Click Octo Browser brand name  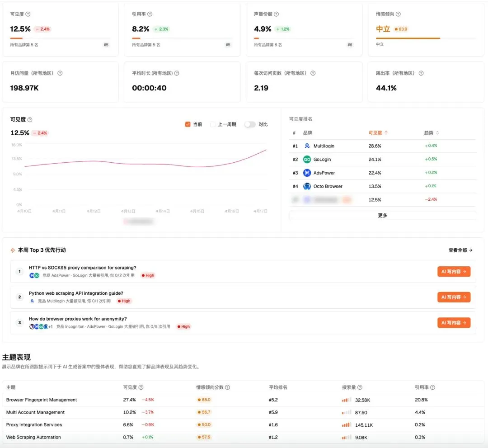pyautogui.click(x=328, y=186)
